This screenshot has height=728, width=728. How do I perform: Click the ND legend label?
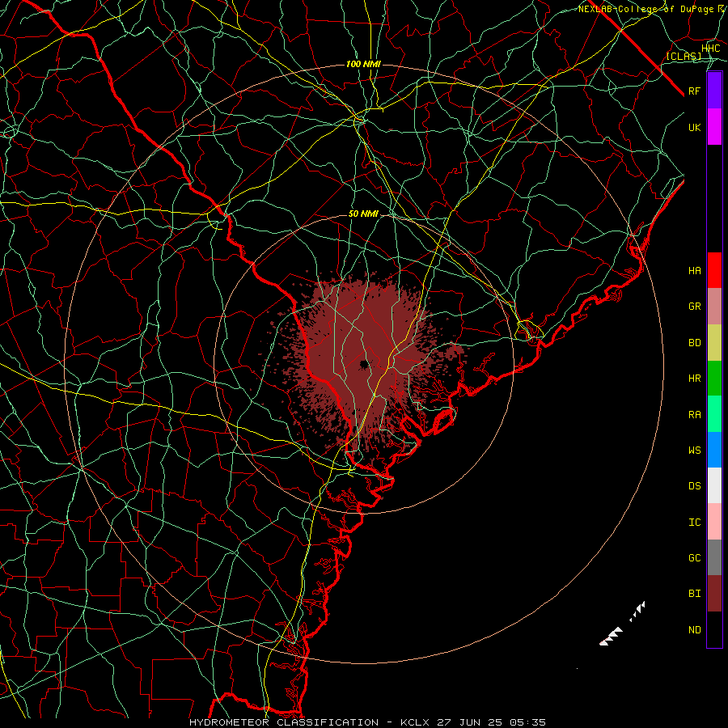click(694, 630)
